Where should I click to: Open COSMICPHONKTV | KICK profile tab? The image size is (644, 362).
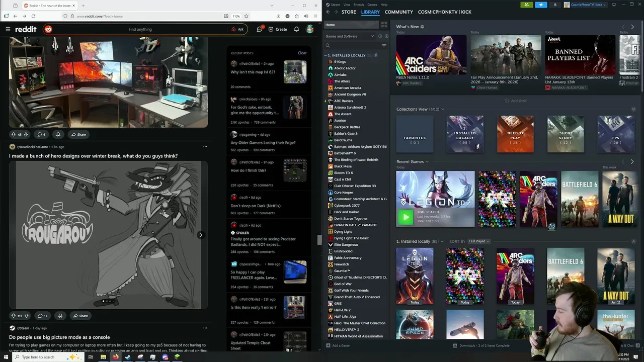click(x=445, y=12)
